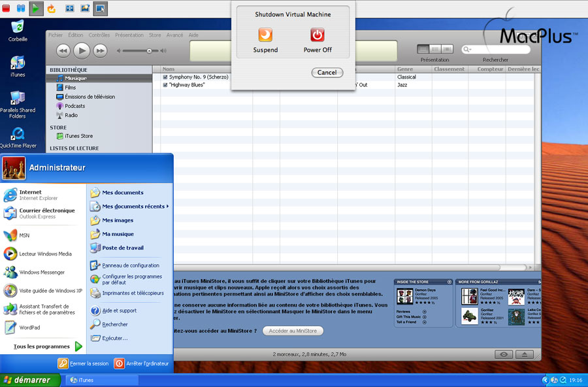Click the démarrer start button

[x=30, y=380]
